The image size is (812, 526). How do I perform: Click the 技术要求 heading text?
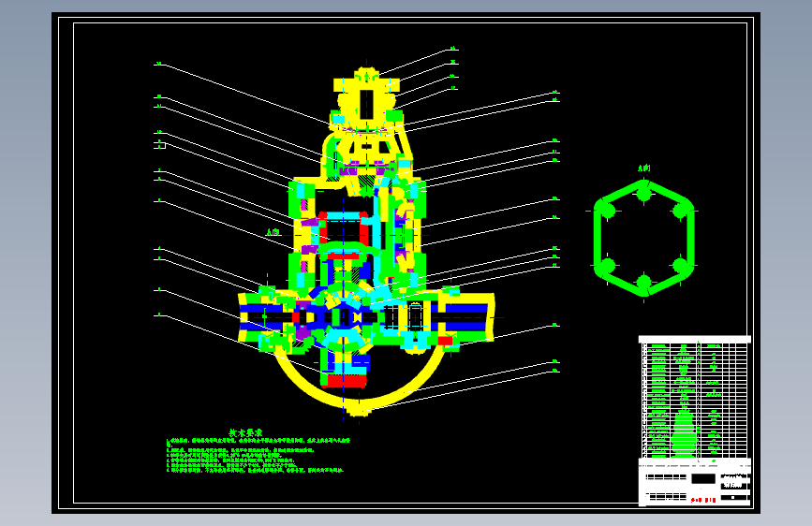click(x=245, y=432)
